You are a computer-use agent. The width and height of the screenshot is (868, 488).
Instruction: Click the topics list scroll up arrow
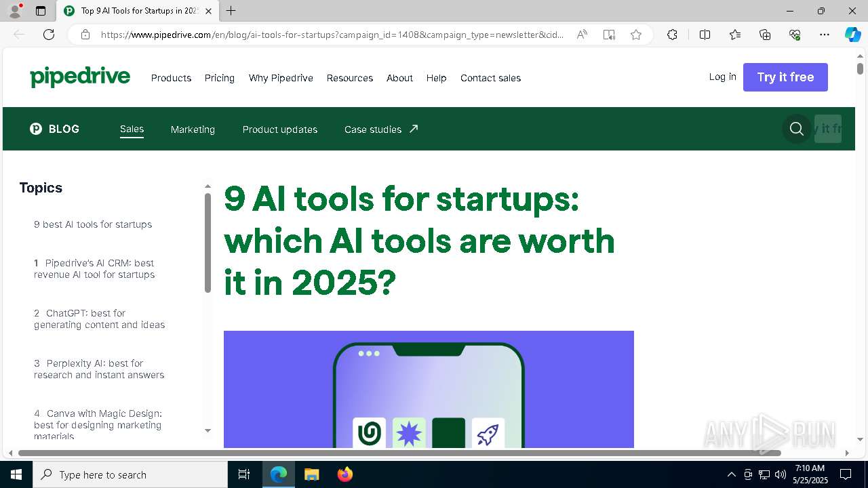(x=208, y=186)
